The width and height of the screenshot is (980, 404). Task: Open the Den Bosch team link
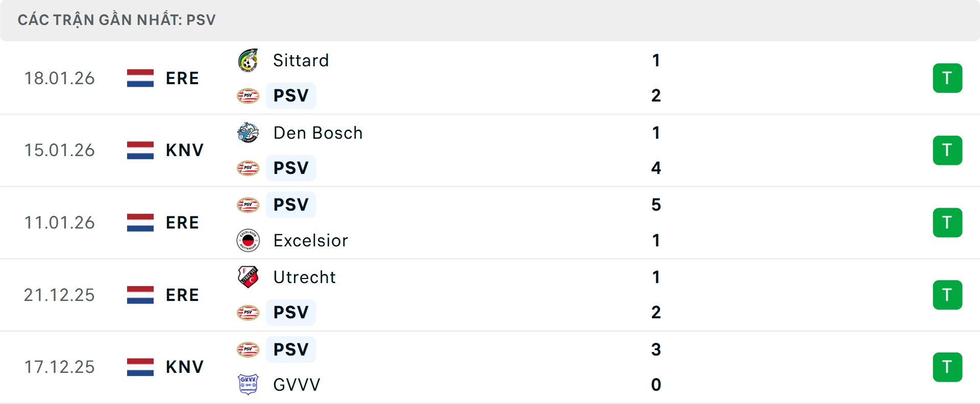pos(317,133)
